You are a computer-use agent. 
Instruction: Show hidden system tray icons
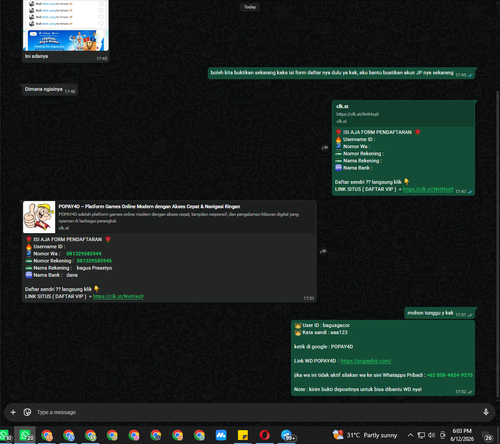click(x=410, y=435)
